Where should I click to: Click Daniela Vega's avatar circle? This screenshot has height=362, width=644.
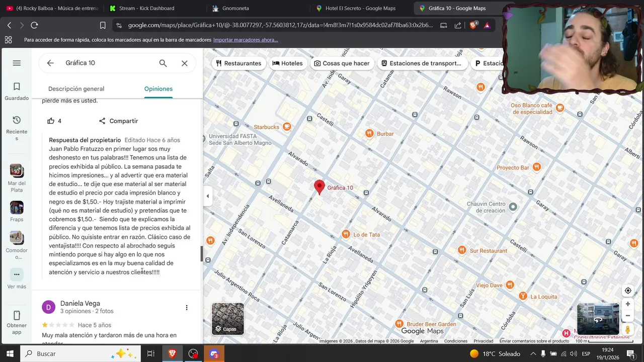48,307
